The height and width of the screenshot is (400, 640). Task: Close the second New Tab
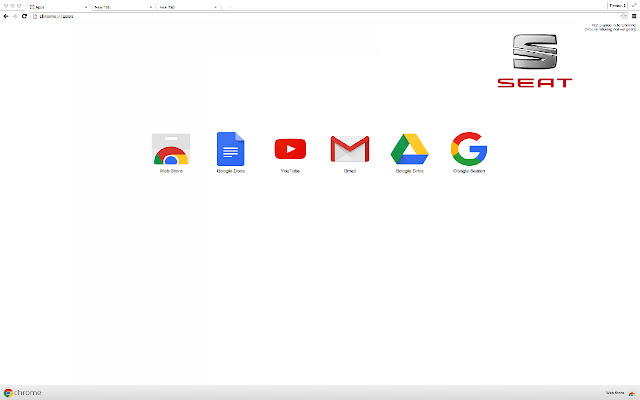[x=215, y=7]
